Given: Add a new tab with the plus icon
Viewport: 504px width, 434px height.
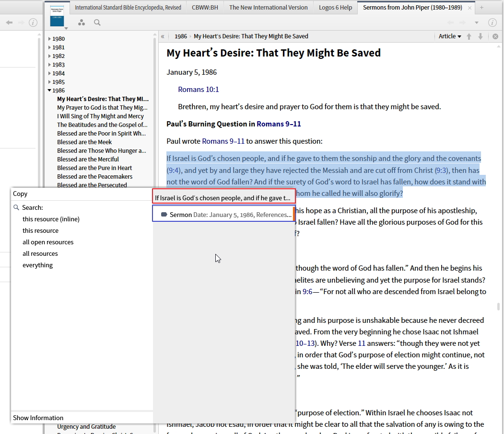Looking at the screenshot, I should click(x=481, y=7).
